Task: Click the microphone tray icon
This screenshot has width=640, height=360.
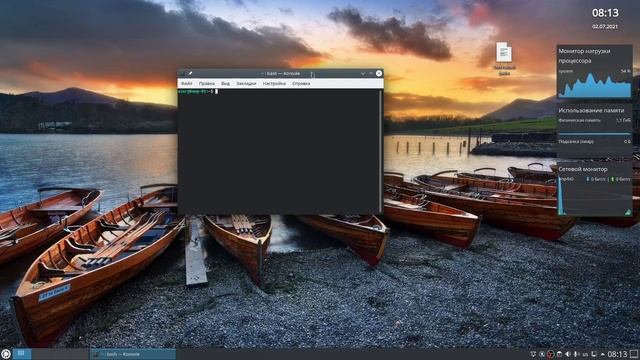Action: [x=576, y=354]
